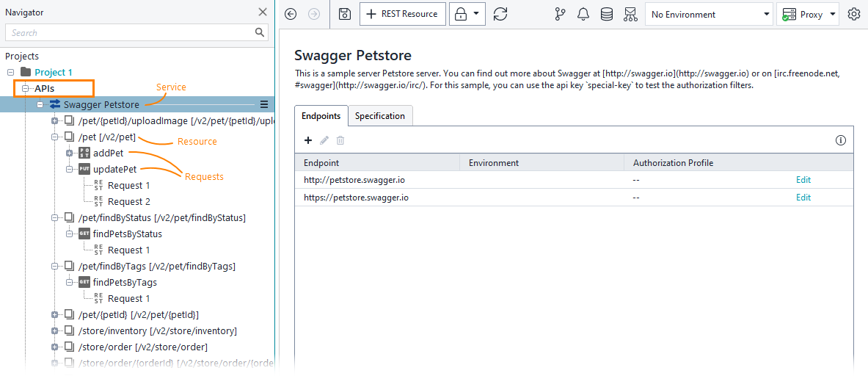Collapse the /pet/findByStatus resource
This screenshot has height=376, width=868.
pos(54,217)
